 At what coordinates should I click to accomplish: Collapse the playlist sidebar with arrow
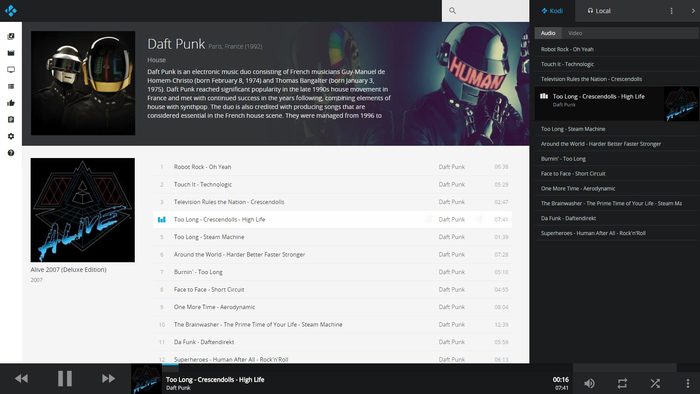pos(693,11)
